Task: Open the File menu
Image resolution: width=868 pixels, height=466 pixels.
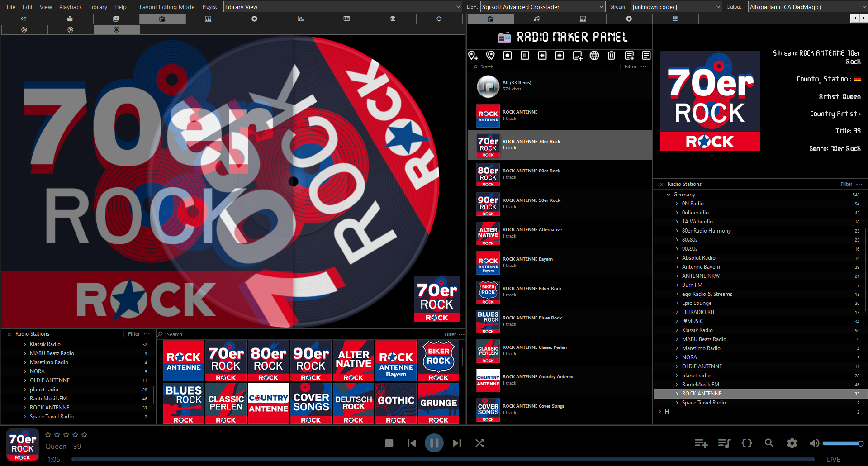Action: click(x=11, y=7)
